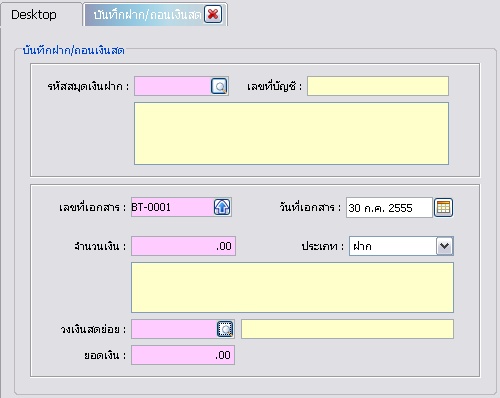Open the calendar icon beside วันที่เอกสาร
Viewport: 500px width, 398px height.
coord(443,207)
